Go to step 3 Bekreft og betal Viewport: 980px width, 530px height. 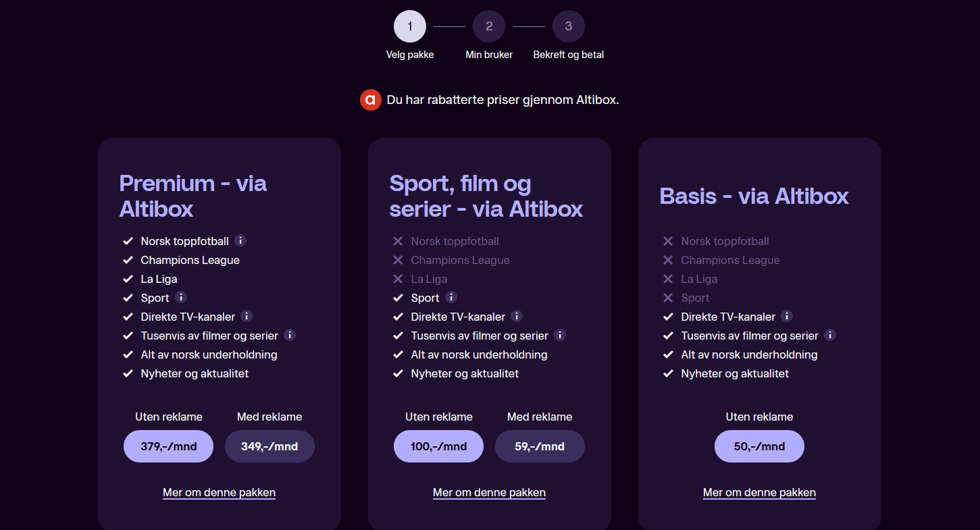click(x=569, y=26)
